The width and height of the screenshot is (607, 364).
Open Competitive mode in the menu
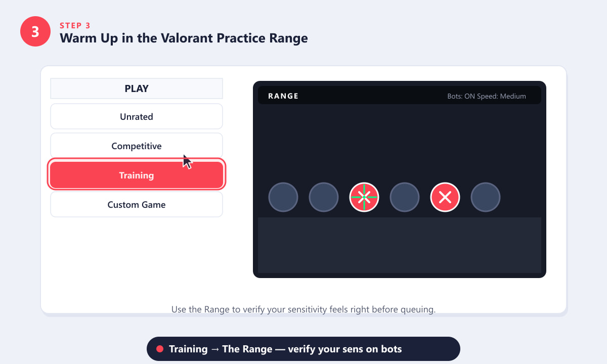[x=137, y=146]
